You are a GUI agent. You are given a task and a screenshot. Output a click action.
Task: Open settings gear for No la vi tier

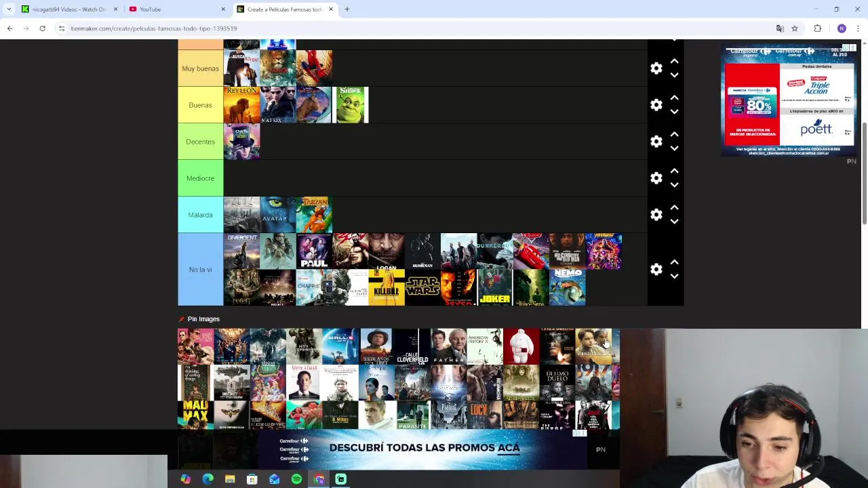click(656, 270)
